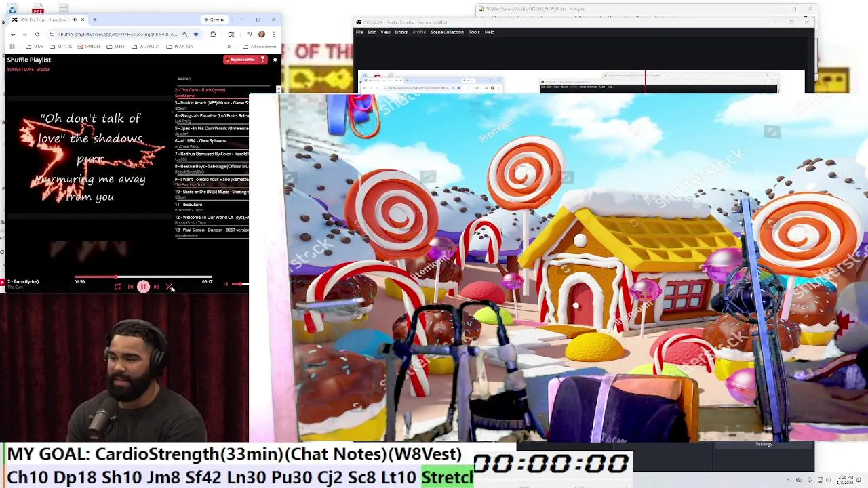Expand hidden bookmarks with the chevron
Screen dimensions: 868x488
229,47
